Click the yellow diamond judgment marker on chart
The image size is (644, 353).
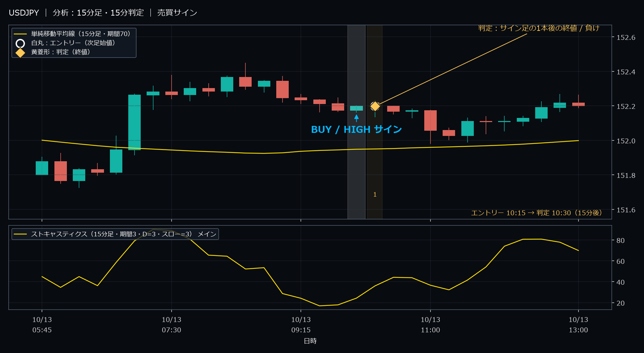pos(375,106)
